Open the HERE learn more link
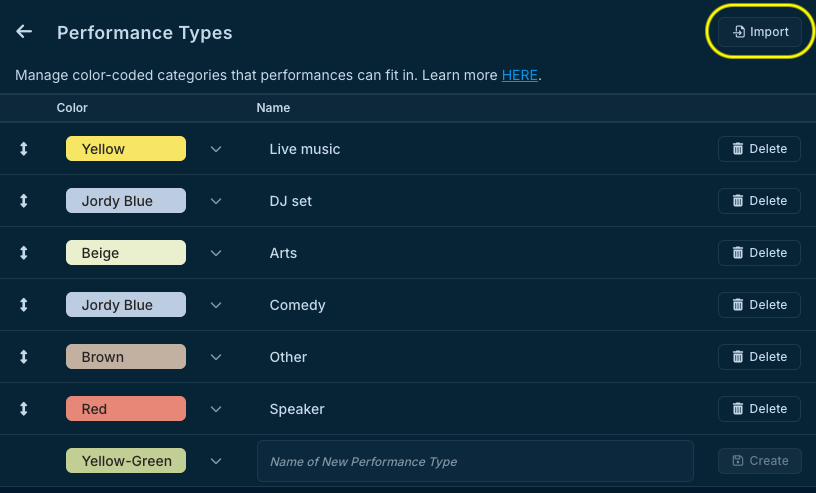This screenshot has width=816, height=493. tap(519, 75)
